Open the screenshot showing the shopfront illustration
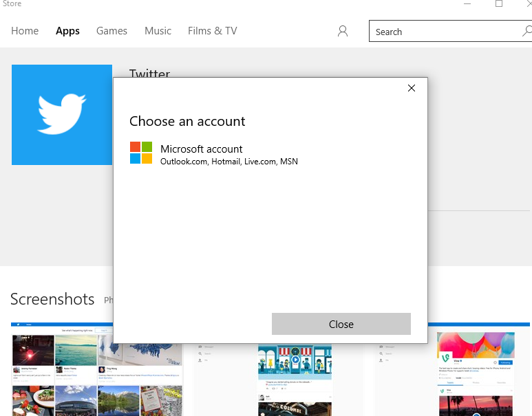This screenshot has height=416, width=532. (280, 380)
